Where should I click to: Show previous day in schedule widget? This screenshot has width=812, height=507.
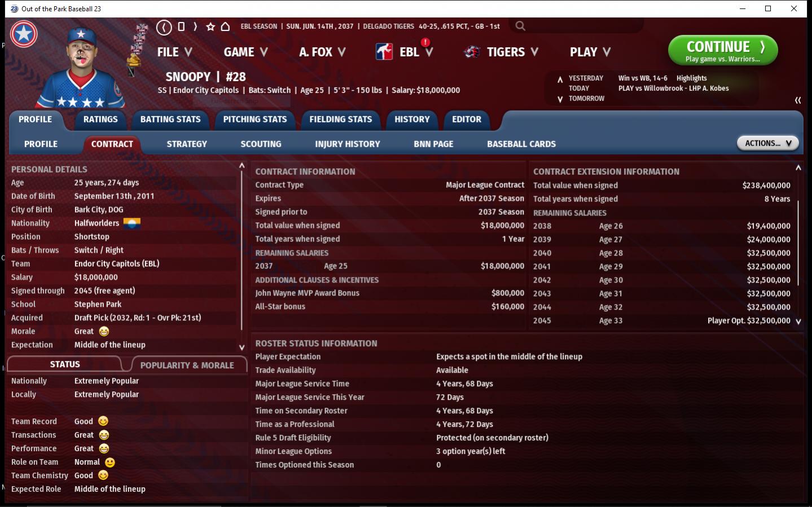pyautogui.click(x=560, y=80)
